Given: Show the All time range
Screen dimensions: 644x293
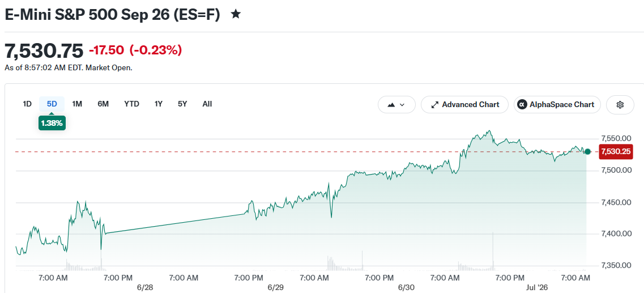Looking at the screenshot, I should pyautogui.click(x=207, y=104).
